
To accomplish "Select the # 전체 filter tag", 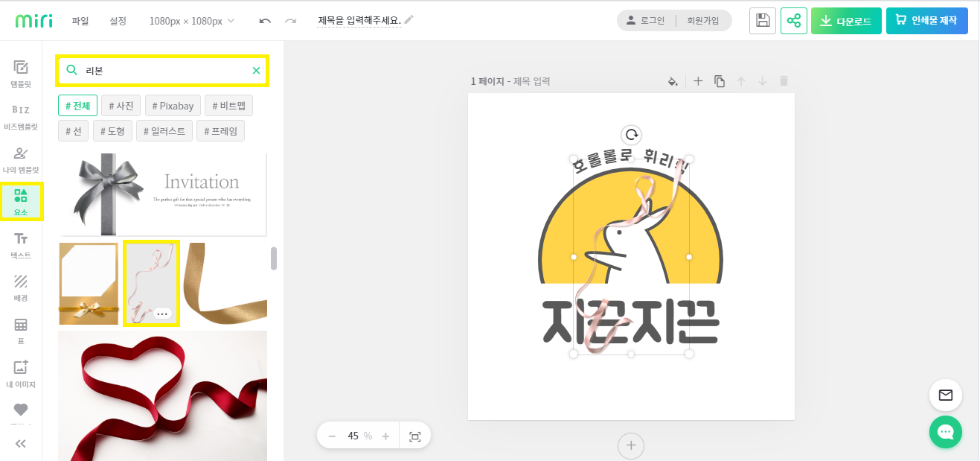I will click(x=77, y=106).
